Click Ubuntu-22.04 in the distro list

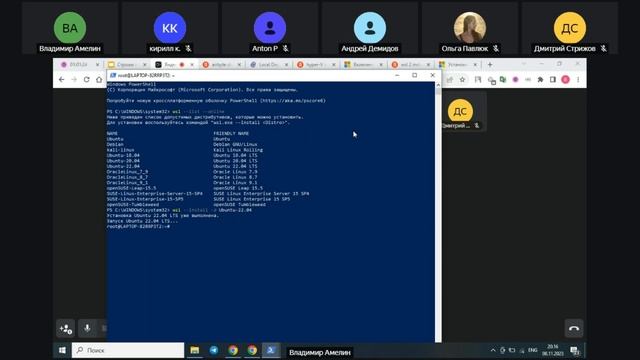point(123,166)
